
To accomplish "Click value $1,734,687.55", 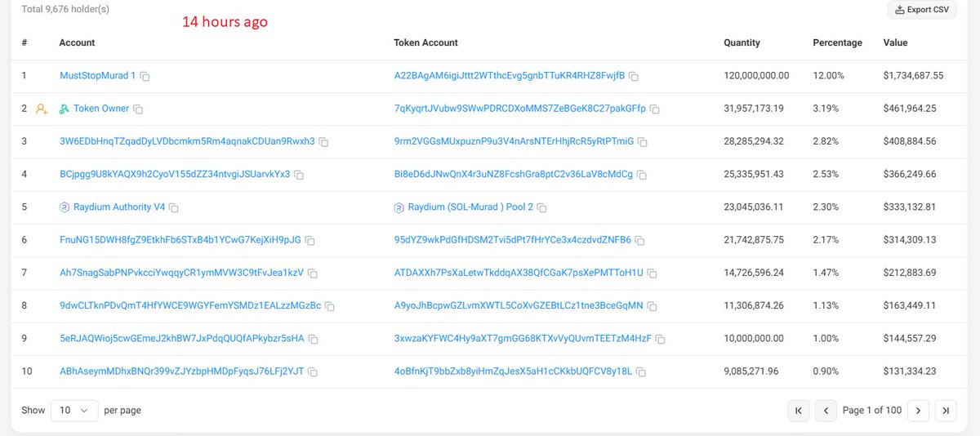I will click(x=913, y=75).
